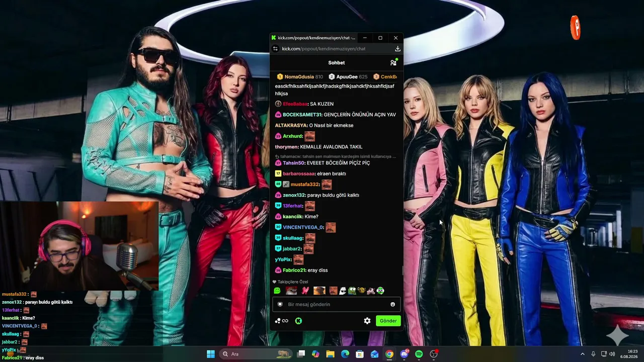Image resolution: width=644 pixels, height=362 pixels.
Task: Open Outlook mail from the taskbar
Action: 374,354
